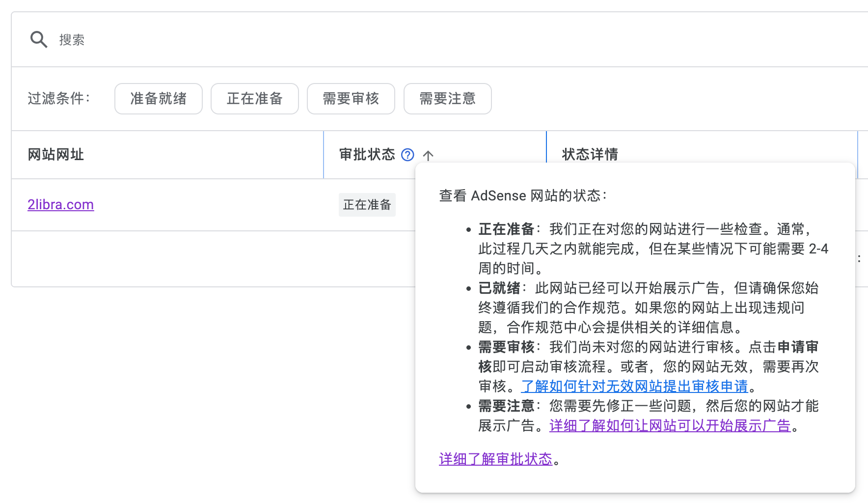The image size is (868, 503).
Task: Click the 审批状态 column header text
Action: pos(367,155)
